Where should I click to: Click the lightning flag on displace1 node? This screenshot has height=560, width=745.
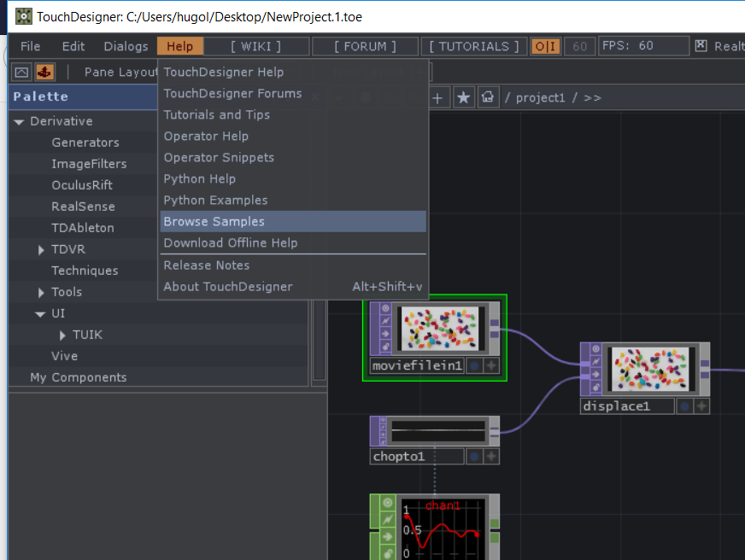coord(595,362)
